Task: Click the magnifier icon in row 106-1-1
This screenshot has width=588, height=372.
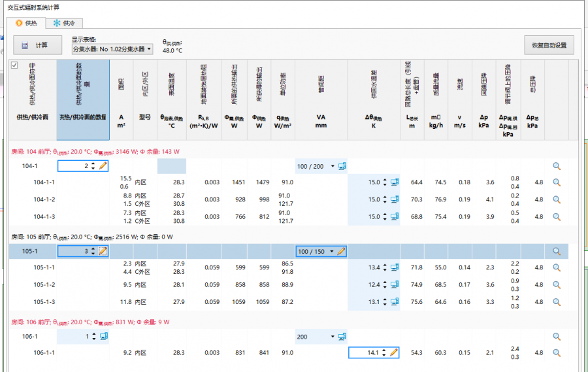Action: point(557,352)
